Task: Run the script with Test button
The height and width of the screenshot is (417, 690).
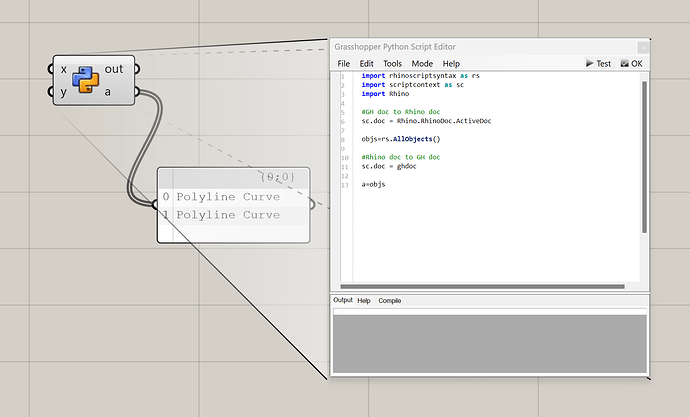Action: click(598, 64)
